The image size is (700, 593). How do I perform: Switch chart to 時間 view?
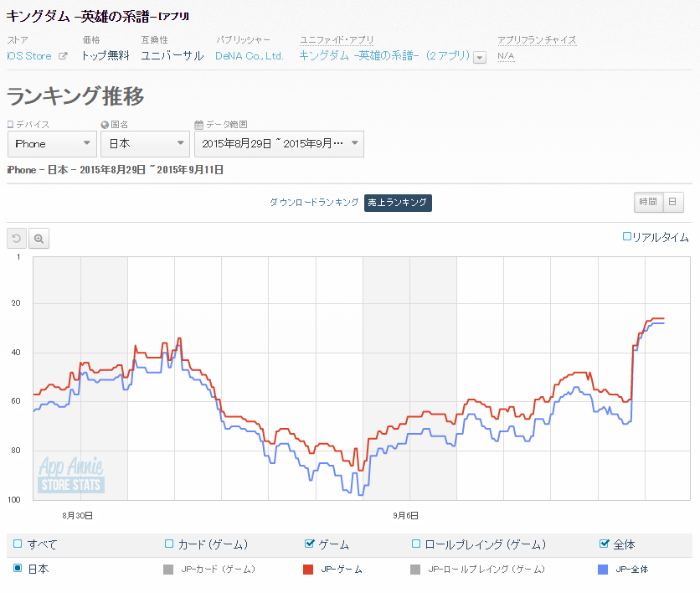648,202
